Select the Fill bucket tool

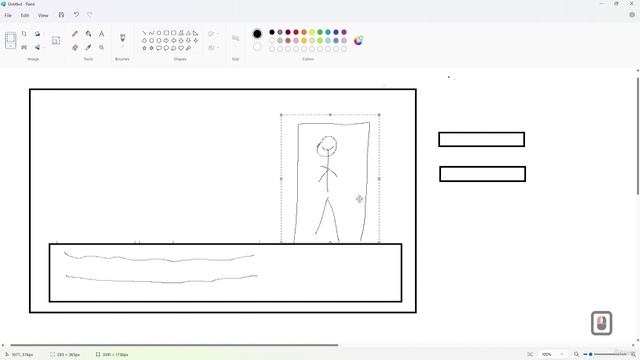88,34
